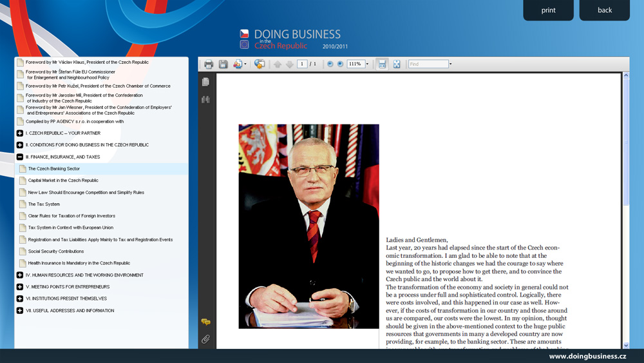
Task: Expand section VII. Useful Addresses and Information
Action: (20, 310)
